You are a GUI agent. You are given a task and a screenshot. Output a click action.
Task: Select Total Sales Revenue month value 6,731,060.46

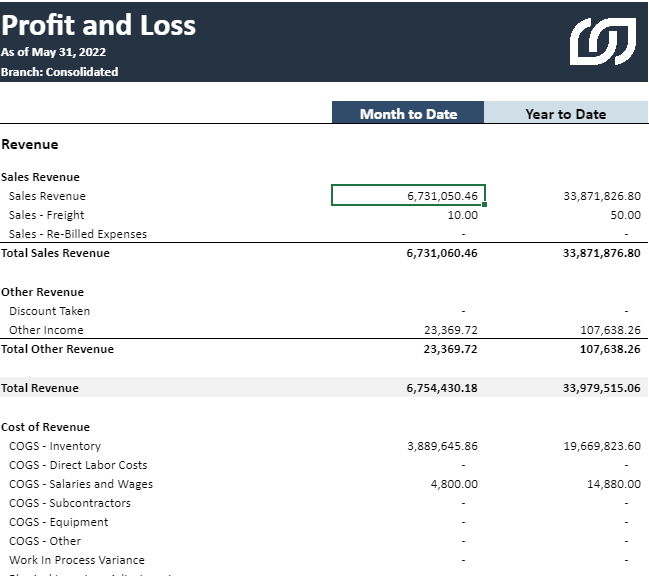442,253
